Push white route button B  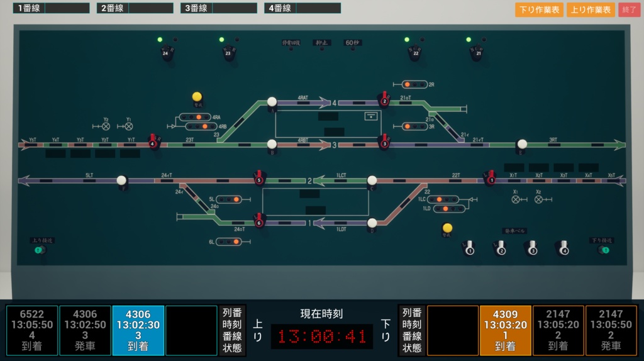(272, 144)
